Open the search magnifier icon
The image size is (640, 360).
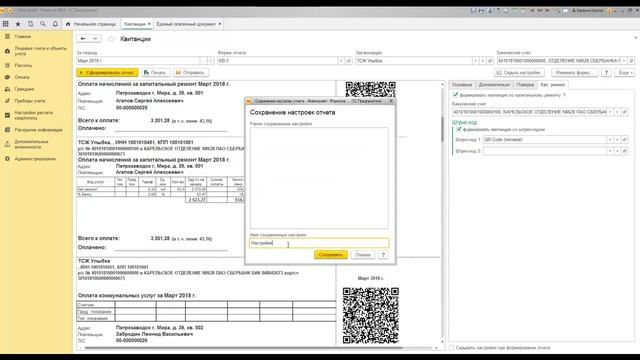click(x=42, y=24)
